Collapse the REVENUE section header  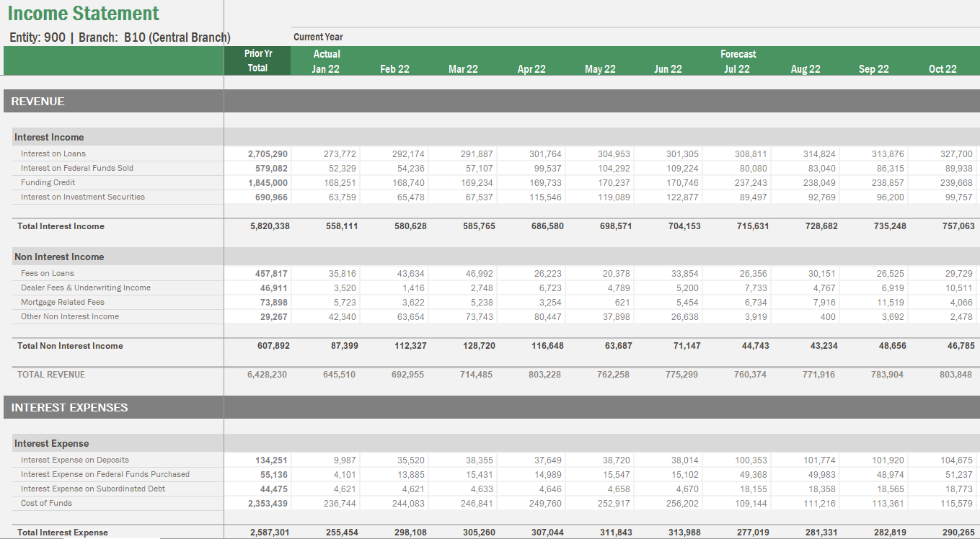[37, 102]
